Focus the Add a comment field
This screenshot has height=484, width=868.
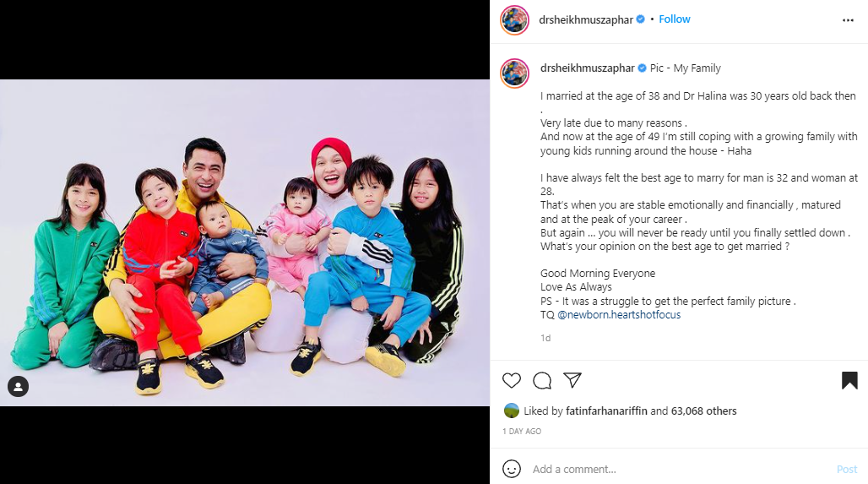pyautogui.click(x=681, y=469)
